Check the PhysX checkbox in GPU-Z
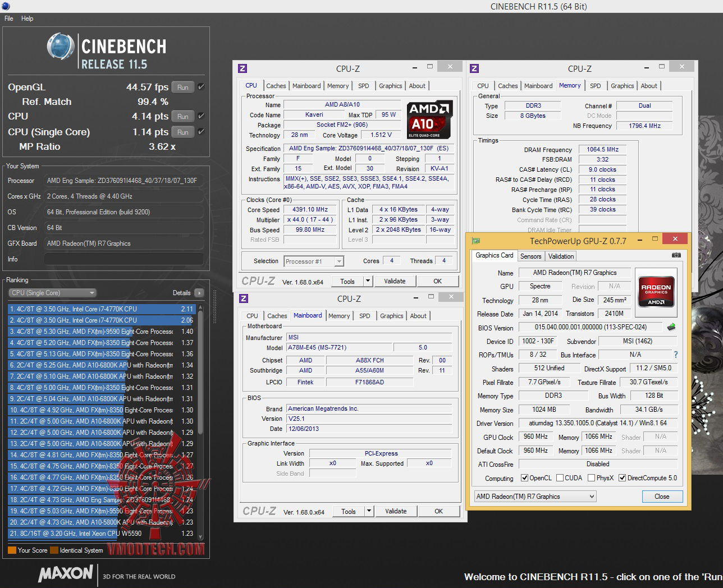Viewport: 723px width, 588px height. [x=591, y=478]
